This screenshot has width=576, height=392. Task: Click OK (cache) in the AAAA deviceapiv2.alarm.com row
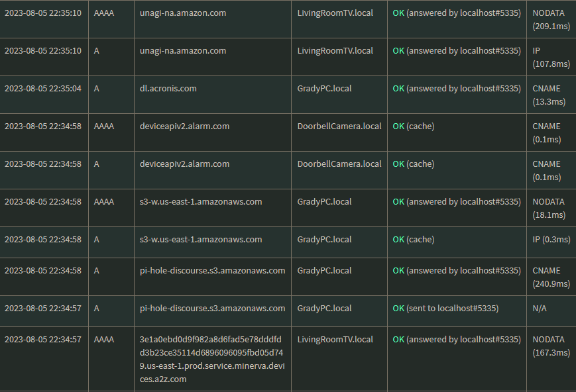(x=413, y=126)
